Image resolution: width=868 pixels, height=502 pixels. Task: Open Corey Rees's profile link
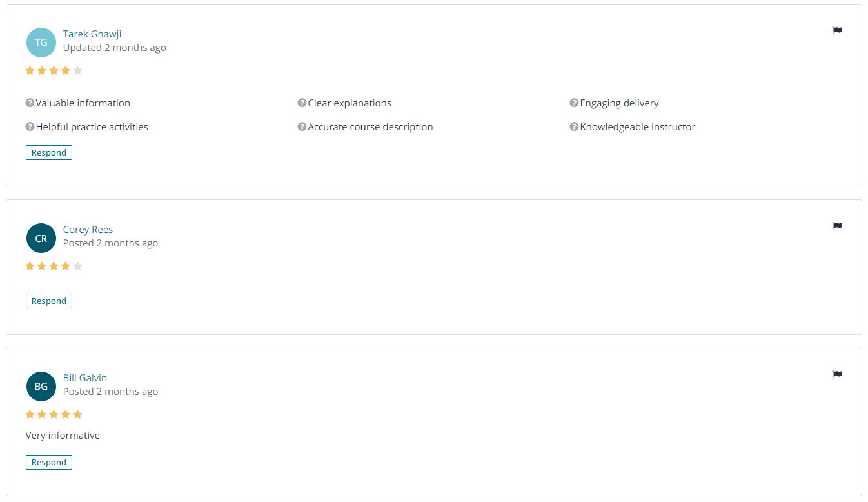click(88, 229)
